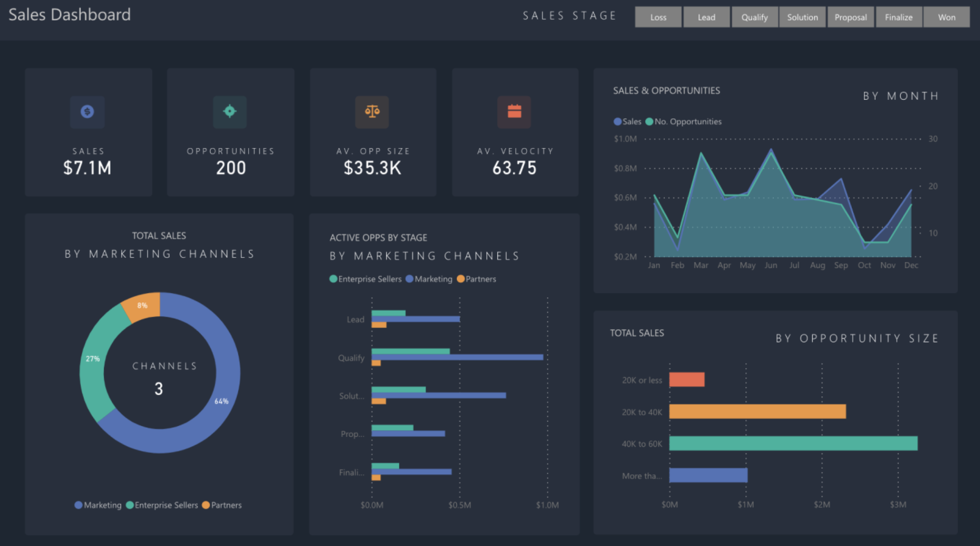Select the Qualify stage slicer button

(x=755, y=17)
